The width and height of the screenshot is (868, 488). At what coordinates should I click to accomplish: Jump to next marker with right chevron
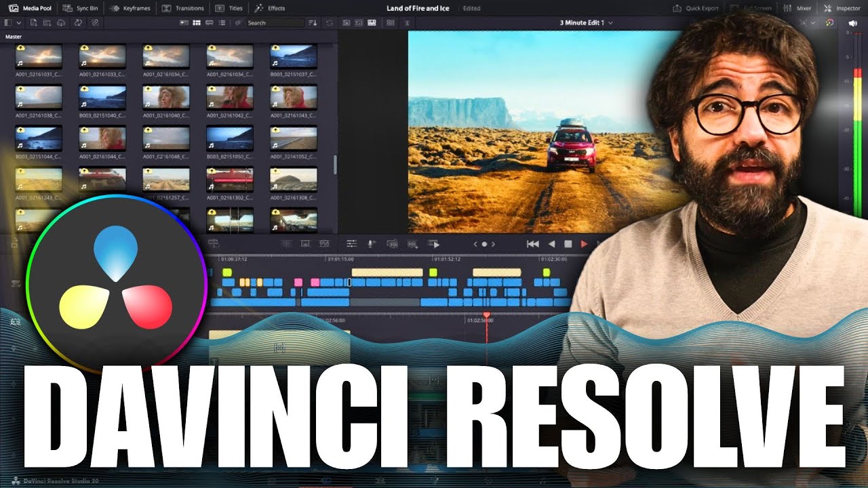point(493,244)
